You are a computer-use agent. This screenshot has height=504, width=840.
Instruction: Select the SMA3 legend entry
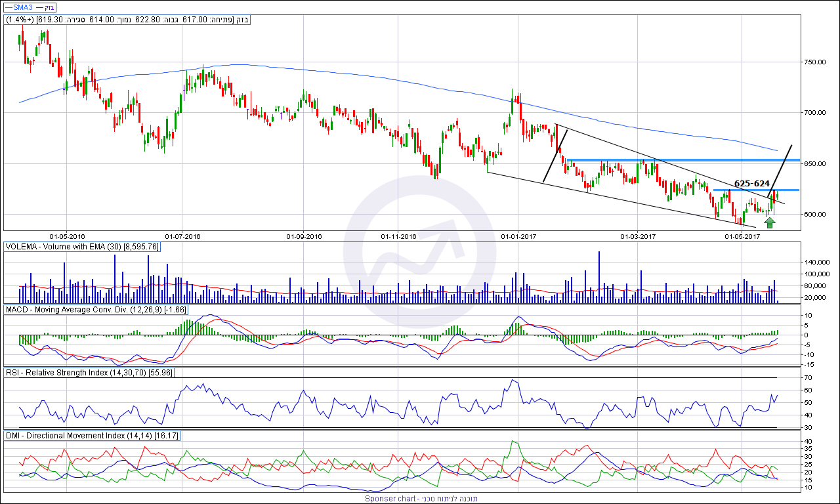tap(22, 7)
